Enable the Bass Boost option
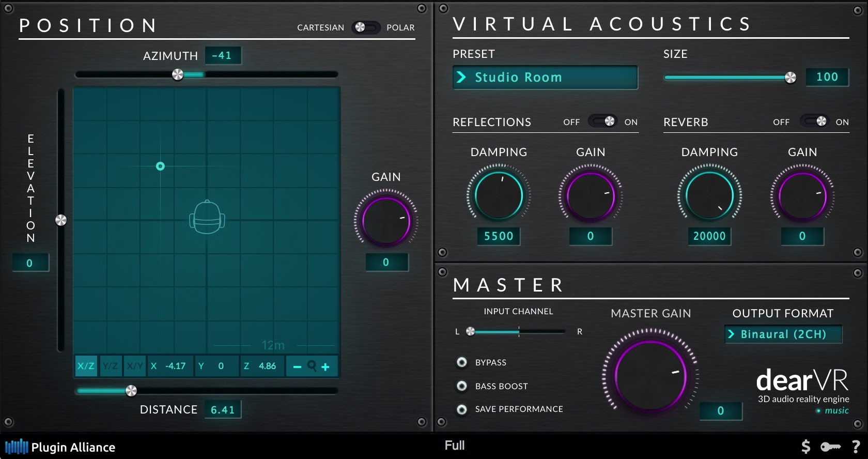The height and width of the screenshot is (459, 868). click(462, 386)
